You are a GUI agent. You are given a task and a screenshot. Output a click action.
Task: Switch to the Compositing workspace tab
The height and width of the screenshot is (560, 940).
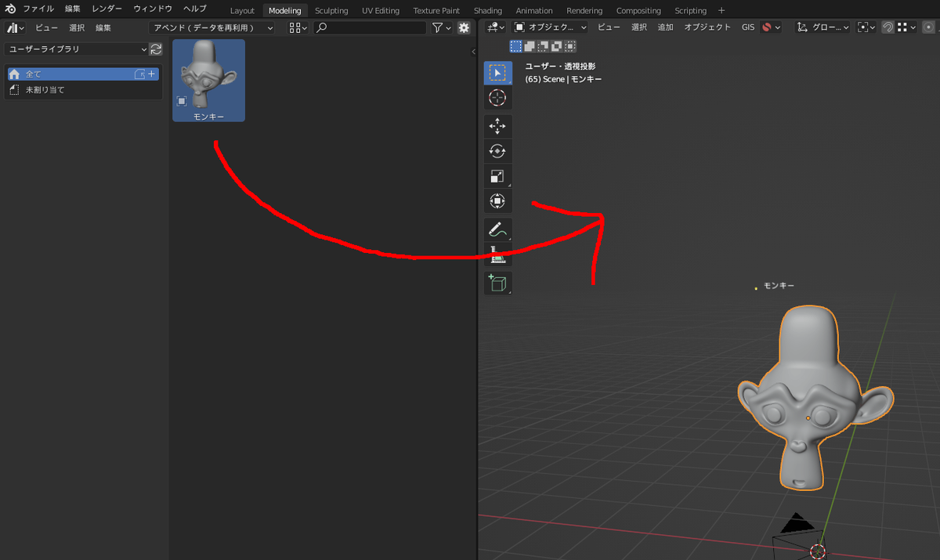pyautogui.click(x=638, y=11)
